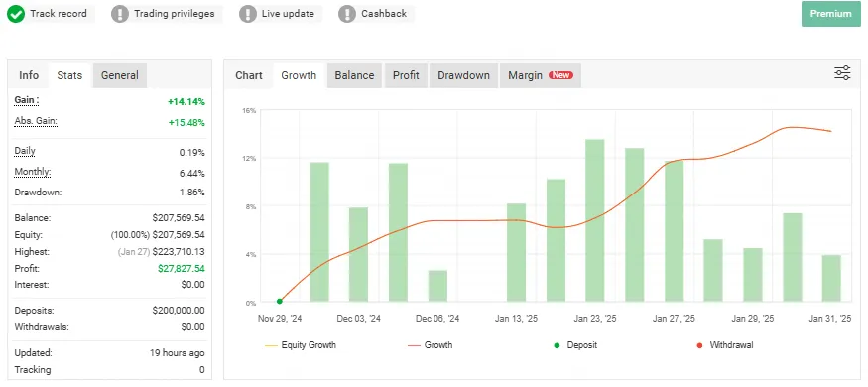Viewport: 868px width, 387px height.
Task: Open the Drawdown chart tab
Action: [464, 75]
